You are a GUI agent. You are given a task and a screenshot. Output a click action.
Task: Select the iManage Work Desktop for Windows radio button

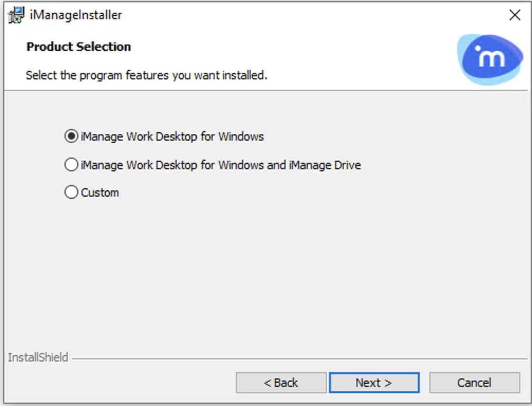point(71,136)
